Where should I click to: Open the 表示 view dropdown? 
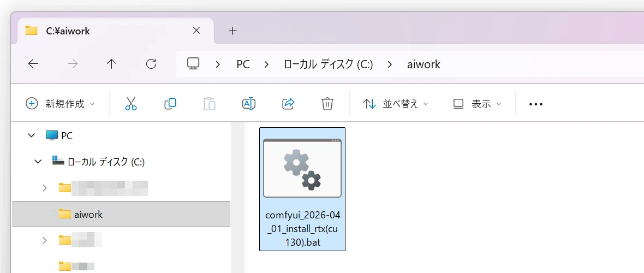(x=477, y=104)
